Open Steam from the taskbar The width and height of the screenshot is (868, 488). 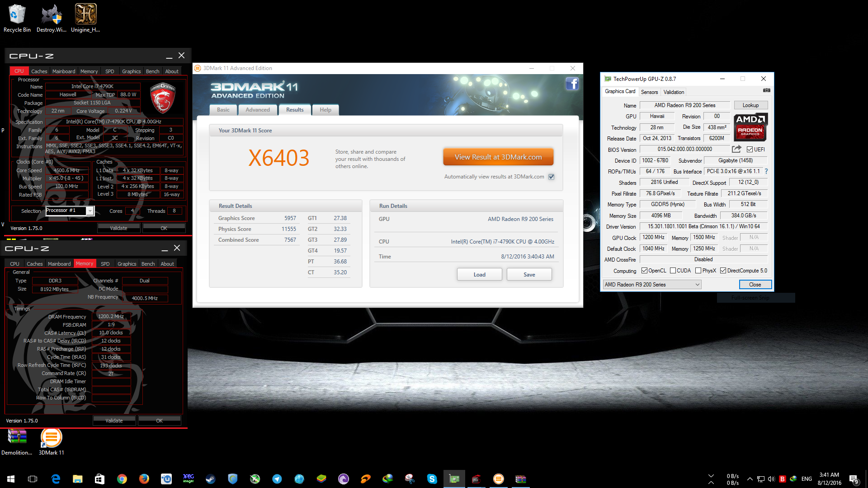210,479
